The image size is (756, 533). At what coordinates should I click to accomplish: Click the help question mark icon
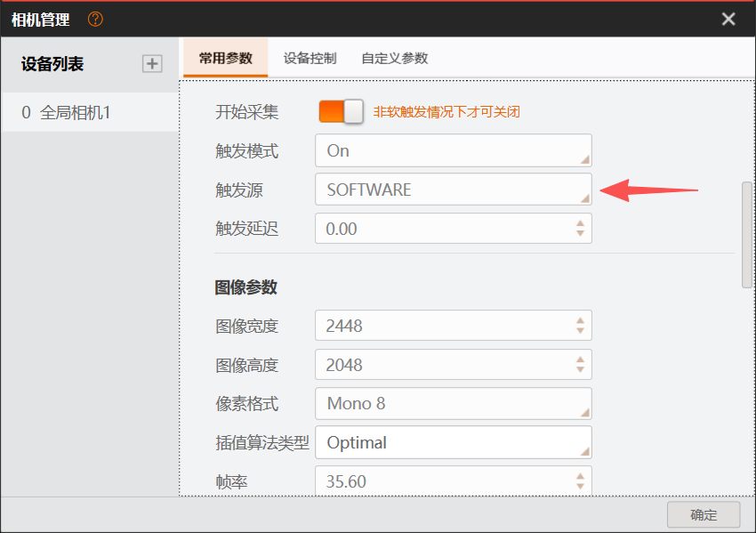coord(96,19)
